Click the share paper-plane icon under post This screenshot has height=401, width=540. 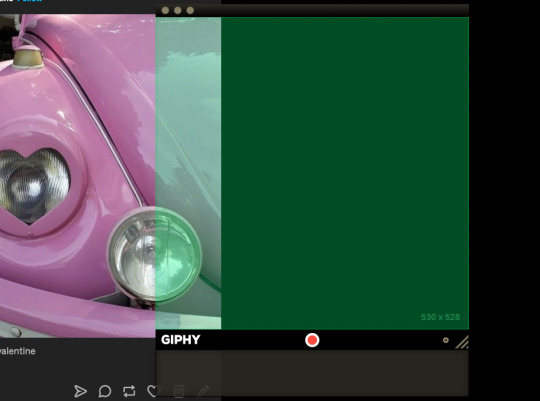click(80, 391)
